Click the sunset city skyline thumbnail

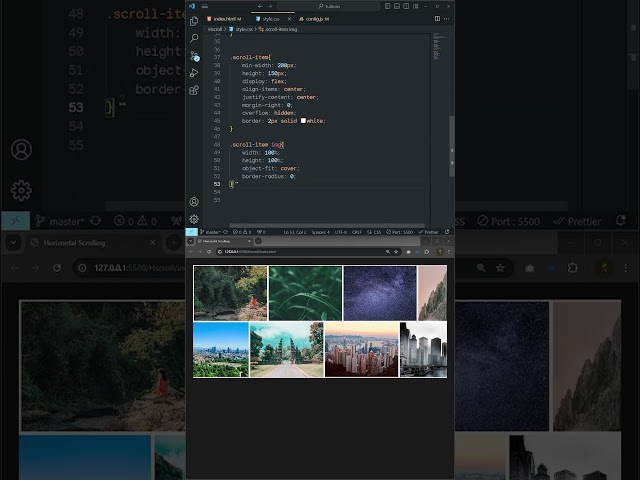(x=362, y=349)
